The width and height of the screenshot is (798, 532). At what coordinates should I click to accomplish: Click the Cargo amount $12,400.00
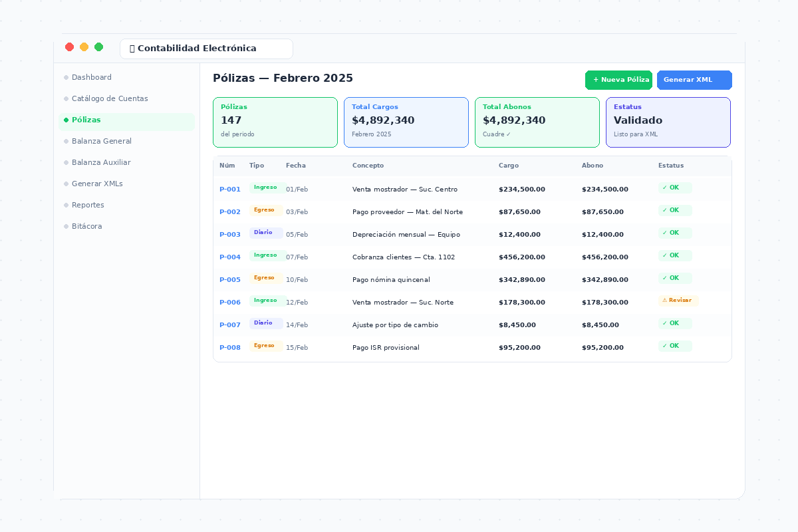click(x=519, y=235)
